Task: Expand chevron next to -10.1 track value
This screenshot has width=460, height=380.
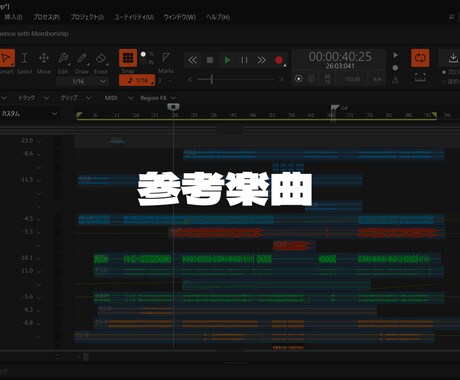Action: click(39, 258)
